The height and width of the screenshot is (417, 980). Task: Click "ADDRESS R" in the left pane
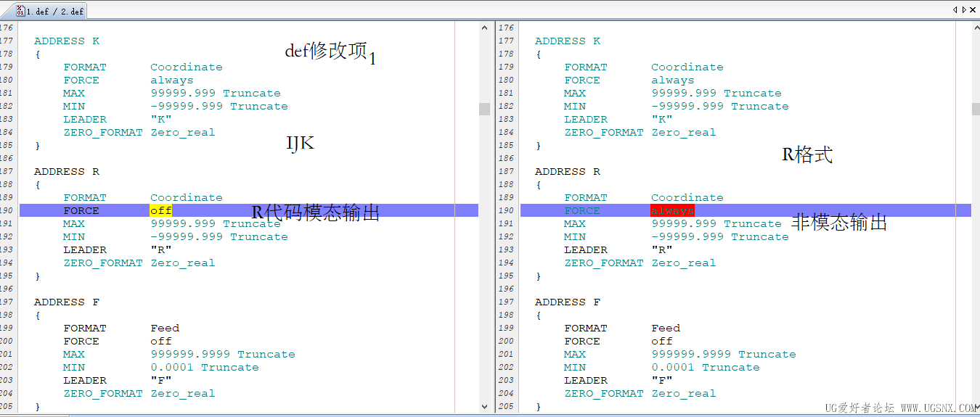coord(67,172)
